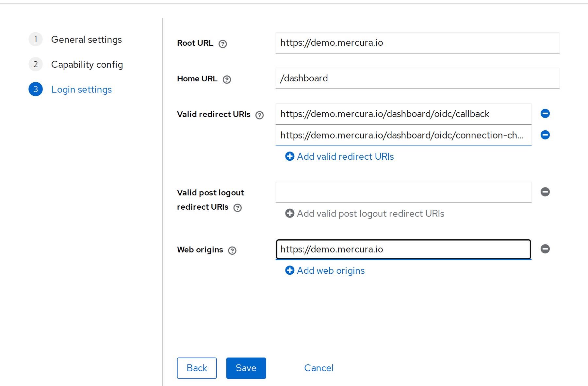Remove the oidc/callback redirect URI
This screenshot has height=386, width=588.
(x=545, y=114)
